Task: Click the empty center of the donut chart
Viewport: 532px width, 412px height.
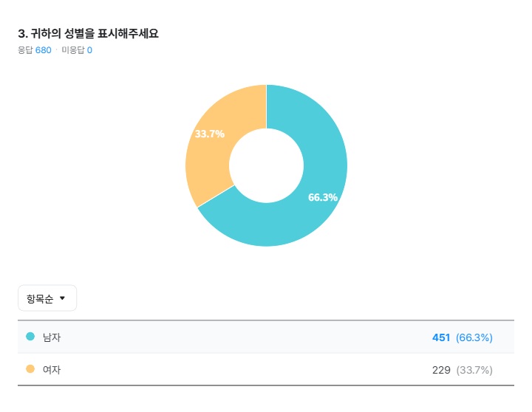Action: 266,165
